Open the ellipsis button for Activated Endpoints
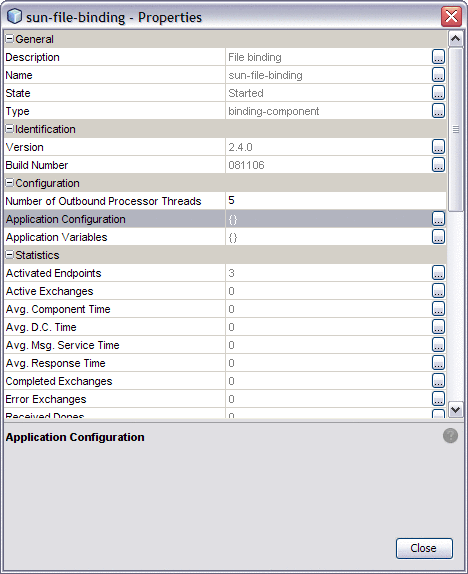This screenshot has height=574, width=468. point(438,273)
